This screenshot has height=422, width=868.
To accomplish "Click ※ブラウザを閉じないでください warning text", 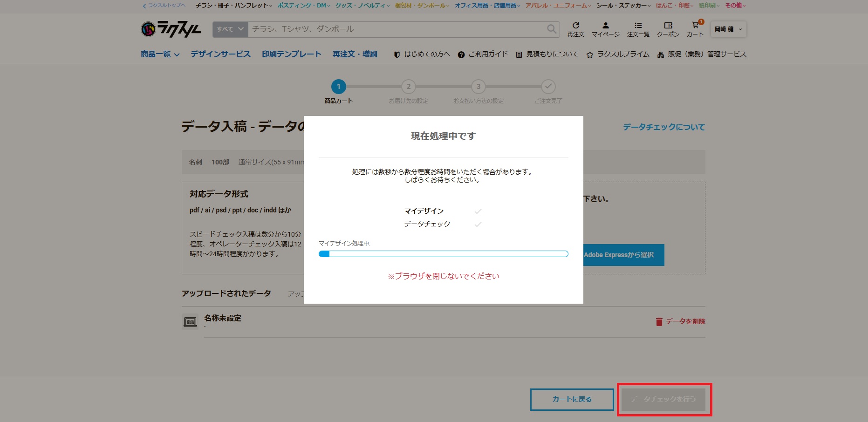I will pyautogui.click(x=444, y=276).
